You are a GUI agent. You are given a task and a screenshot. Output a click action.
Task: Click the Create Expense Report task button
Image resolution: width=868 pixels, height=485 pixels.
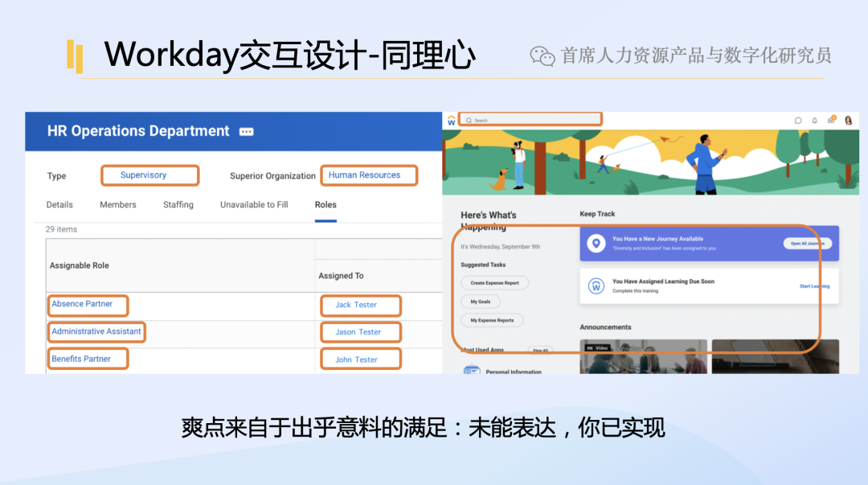click(x=494, y=282)
